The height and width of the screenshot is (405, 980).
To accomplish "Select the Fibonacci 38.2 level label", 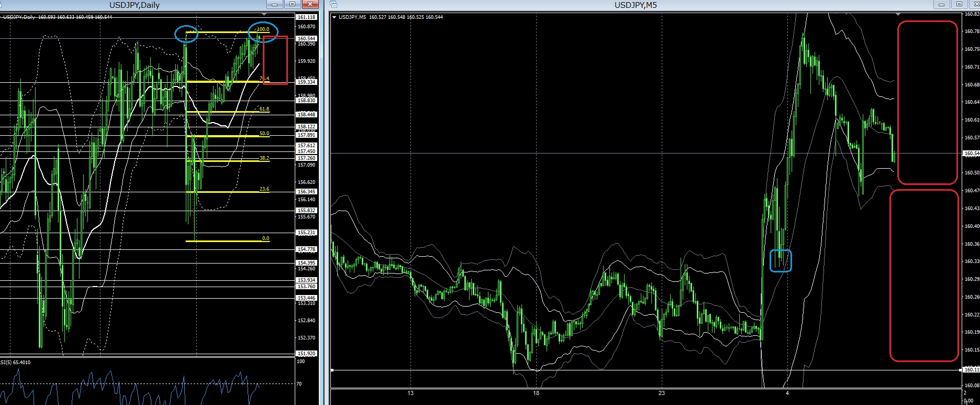I will [x=264, y=158].
